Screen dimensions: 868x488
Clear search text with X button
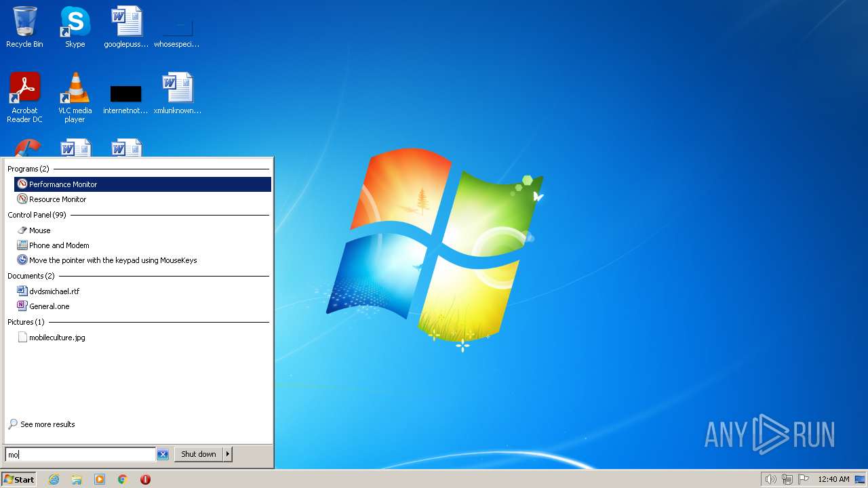click(x=163, y=454)
